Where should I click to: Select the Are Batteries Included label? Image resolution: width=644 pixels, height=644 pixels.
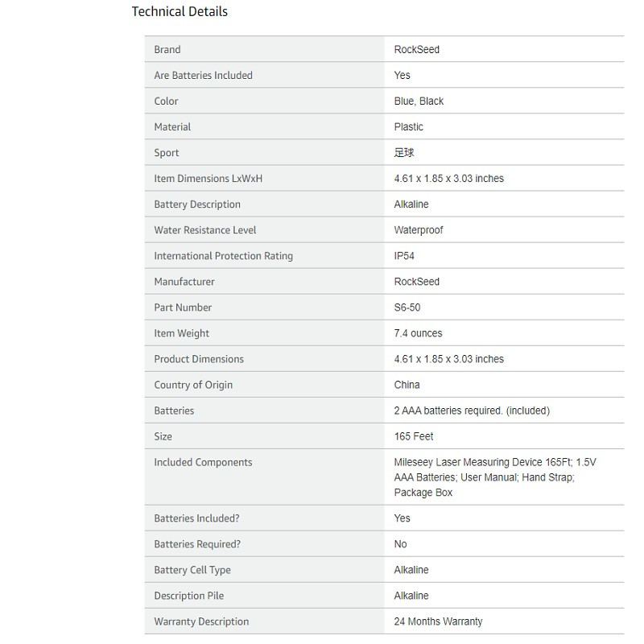[x=204, y=75]
